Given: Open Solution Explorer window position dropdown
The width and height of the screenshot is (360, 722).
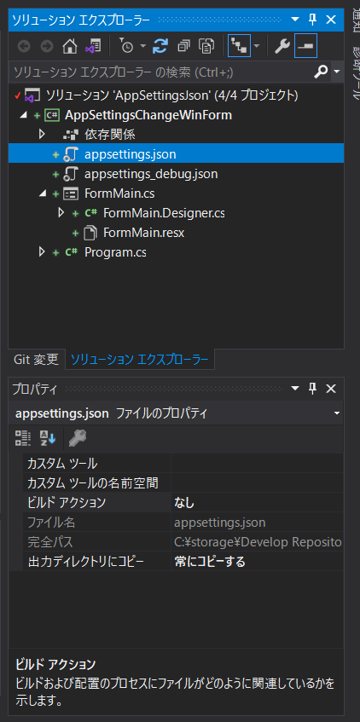Looking at the screenshot, I should point(295,19).
